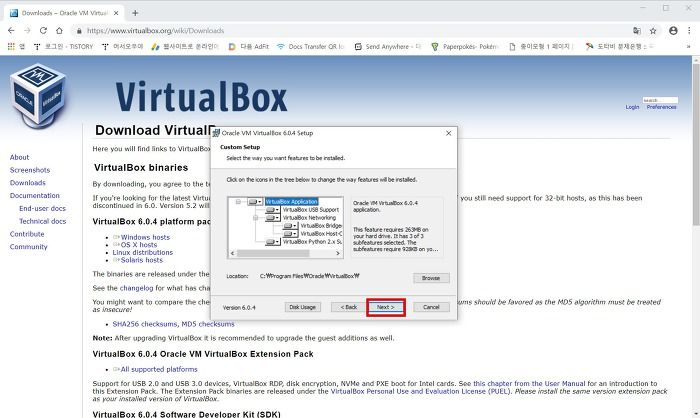Cancel the VirtualBox setup
The height and width of the screenshot is (418, 700).
(x=431, y=307)
